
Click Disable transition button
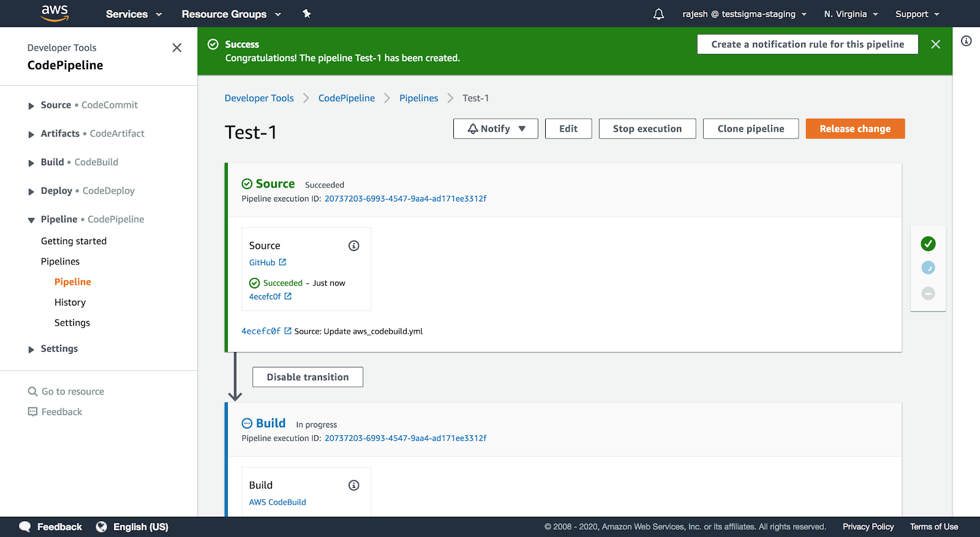[307, 377]
